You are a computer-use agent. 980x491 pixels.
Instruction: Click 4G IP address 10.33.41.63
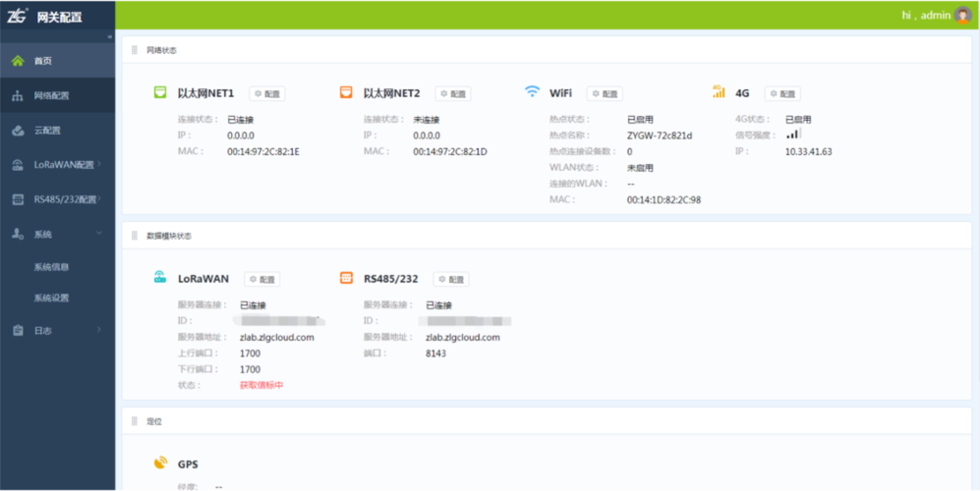click(809, 151)
